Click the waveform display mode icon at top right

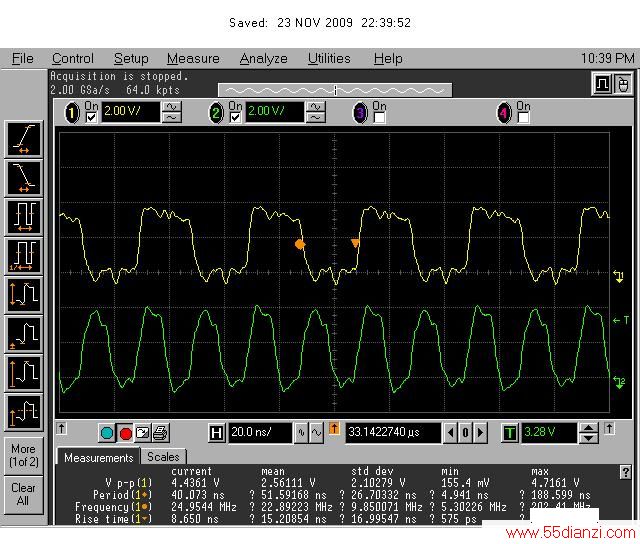coord(602,84)
